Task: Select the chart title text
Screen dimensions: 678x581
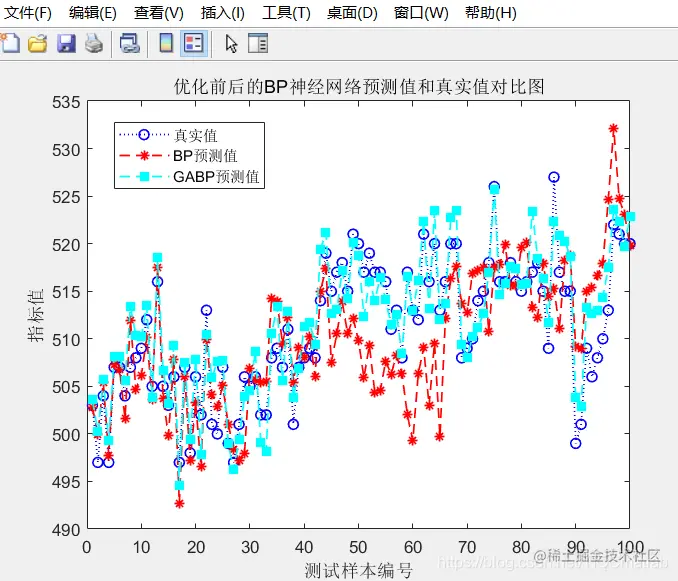Action: click(x=359, y=86)
